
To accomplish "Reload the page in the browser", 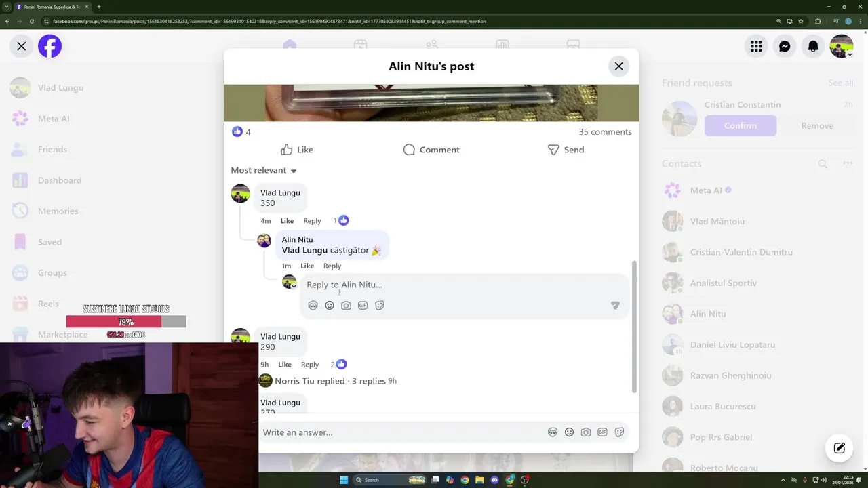I will [x=31, y=21].
